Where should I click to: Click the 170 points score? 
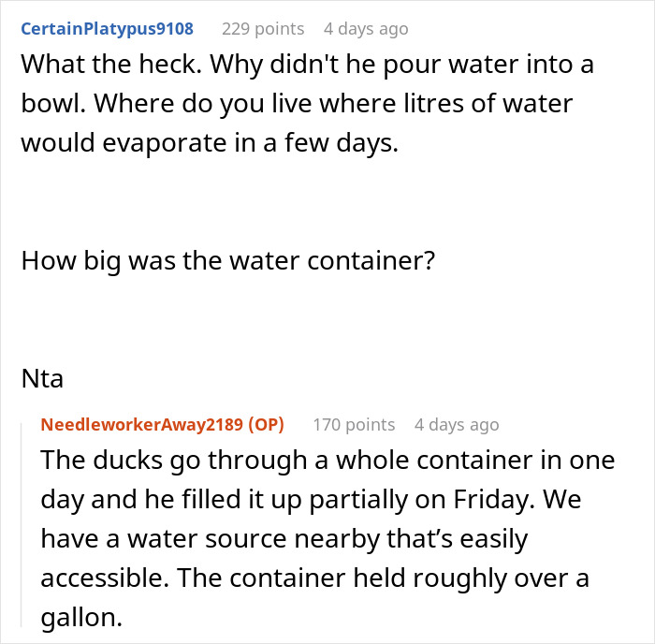click(x=354, y=425)
